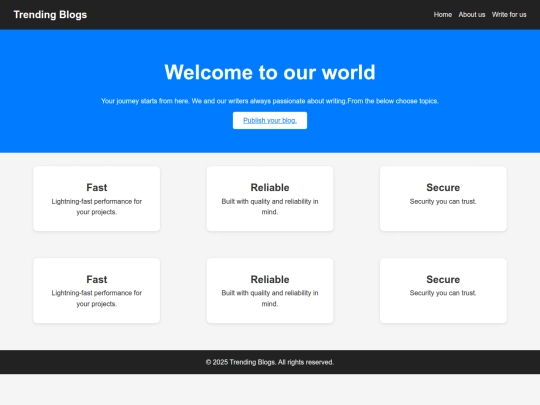Click the Trending Blogs site logo
Screen dimensions: 540x405
50,15
